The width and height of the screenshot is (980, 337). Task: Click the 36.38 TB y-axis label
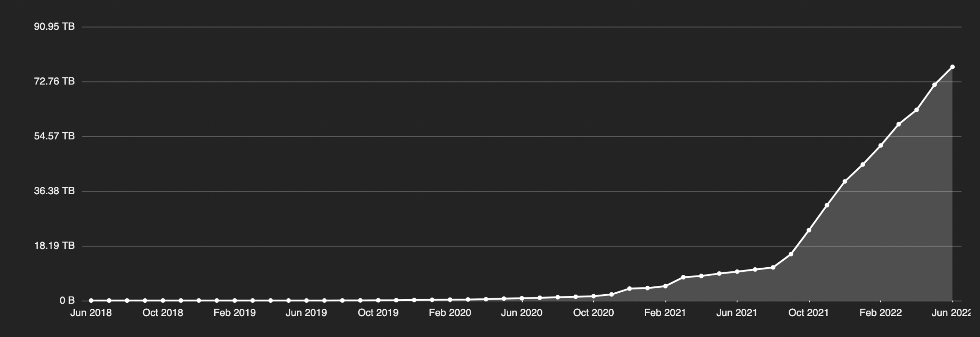point(54,191)
